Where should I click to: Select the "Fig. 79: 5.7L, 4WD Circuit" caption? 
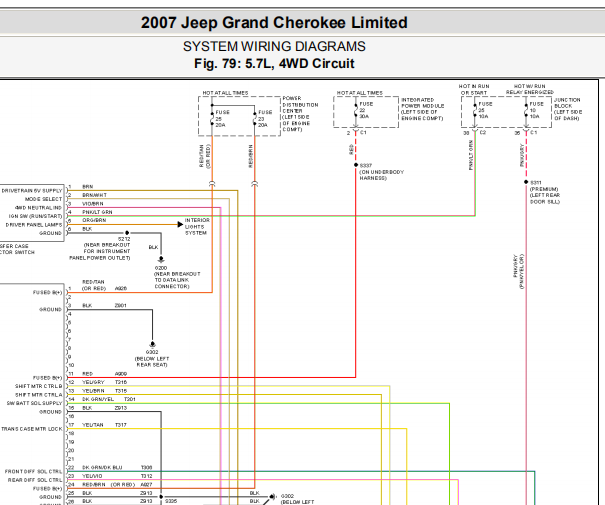point(274,63)
